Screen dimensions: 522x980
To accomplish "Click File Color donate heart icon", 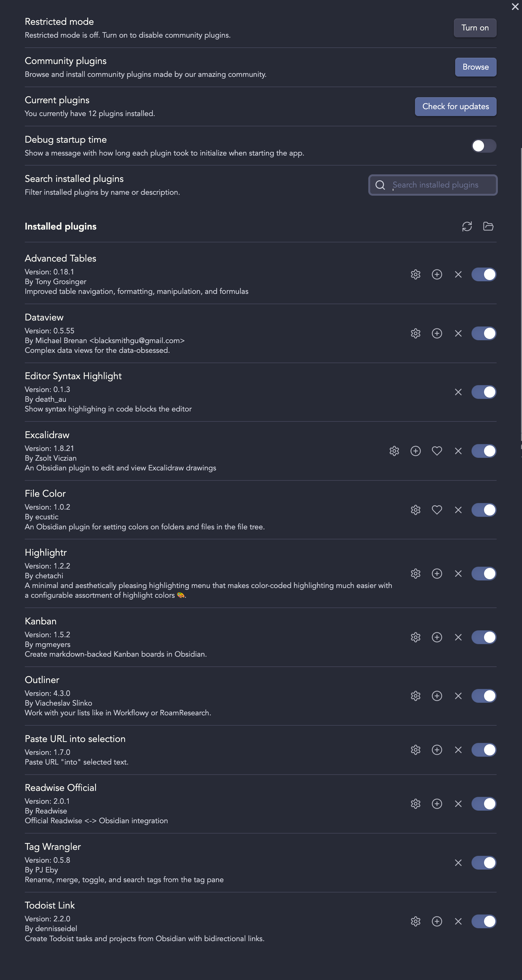I will (437, 510).
